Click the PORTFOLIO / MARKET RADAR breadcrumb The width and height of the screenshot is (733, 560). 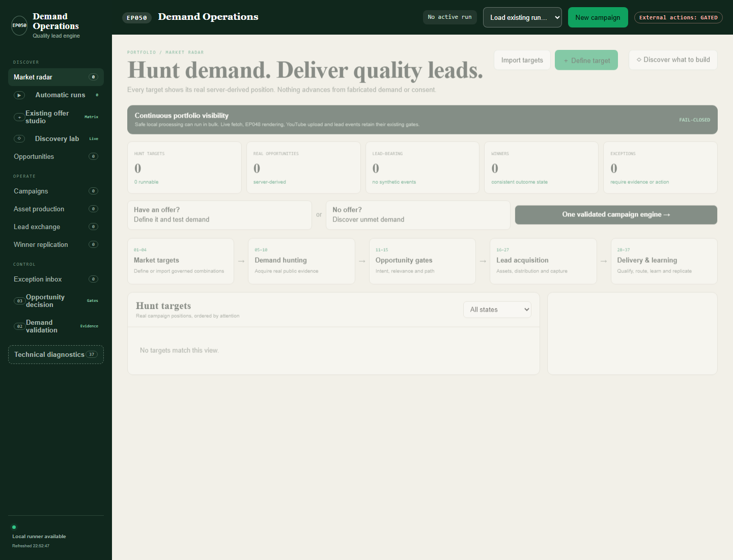[x=165, y=52]
